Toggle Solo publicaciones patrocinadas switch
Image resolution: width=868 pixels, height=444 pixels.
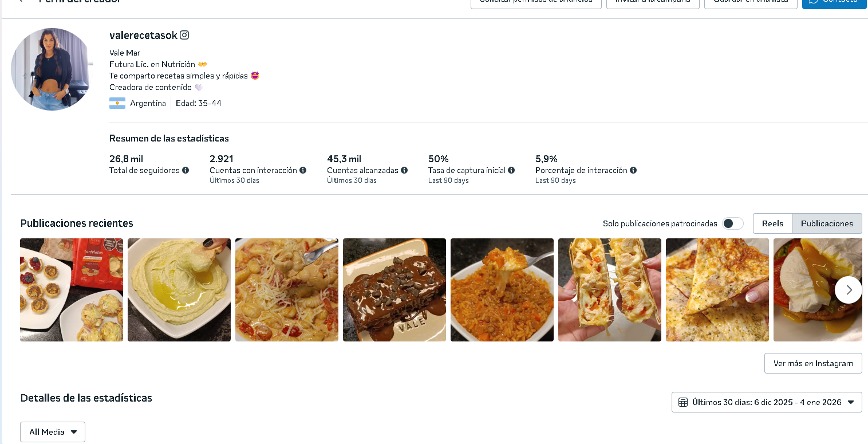(732, 223)
